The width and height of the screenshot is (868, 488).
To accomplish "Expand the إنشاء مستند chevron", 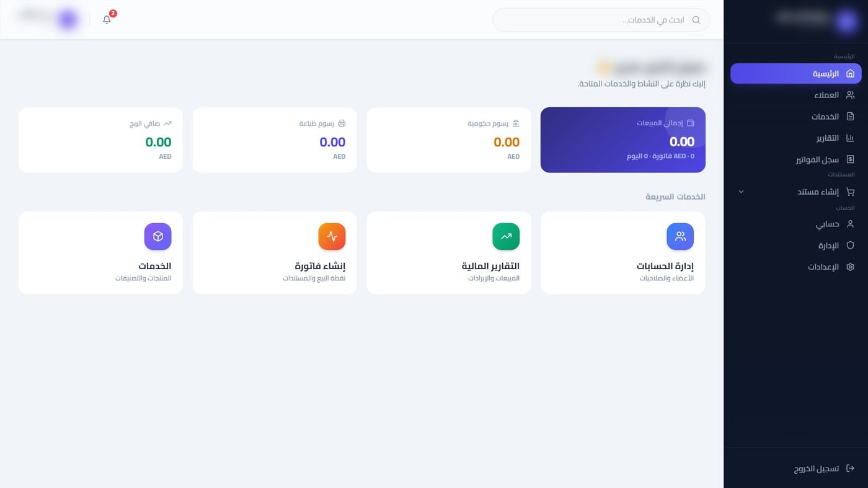I will (741, 192).
